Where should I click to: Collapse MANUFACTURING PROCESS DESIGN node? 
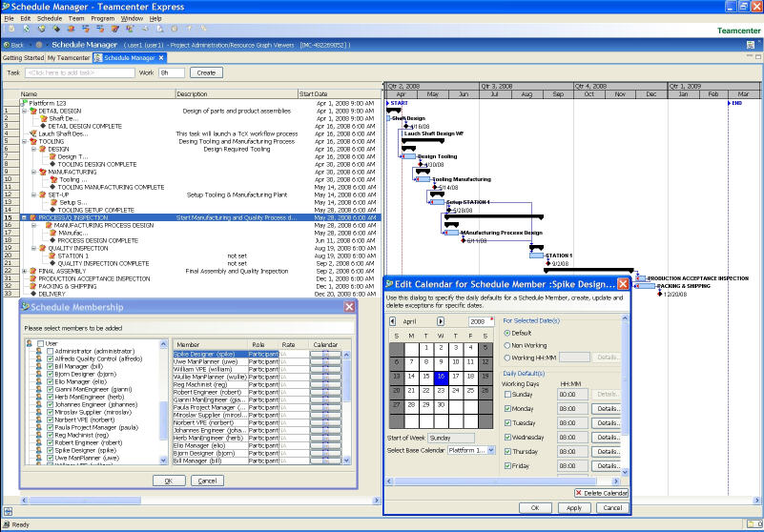pyautogui.click(x=33, y=226)
